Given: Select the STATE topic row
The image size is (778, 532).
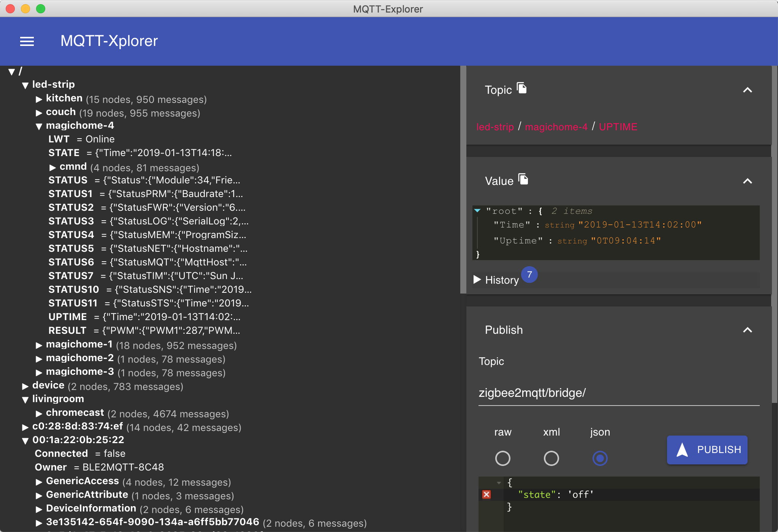Looking at the screenshot, I should [140, 153].
